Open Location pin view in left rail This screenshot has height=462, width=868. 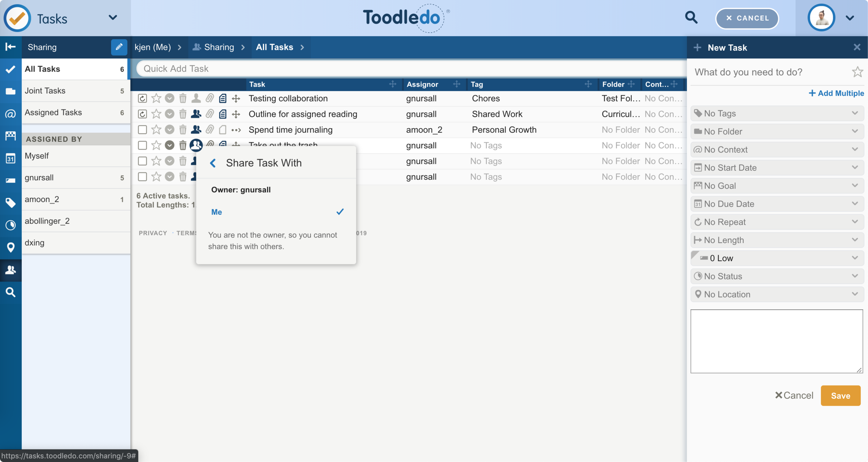[10, 247]
